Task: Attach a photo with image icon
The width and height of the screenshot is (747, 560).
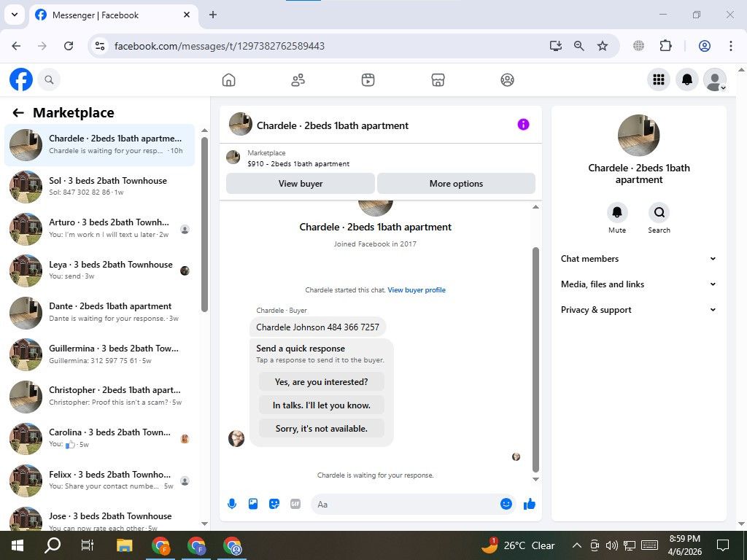Action: tap(253, 504)
